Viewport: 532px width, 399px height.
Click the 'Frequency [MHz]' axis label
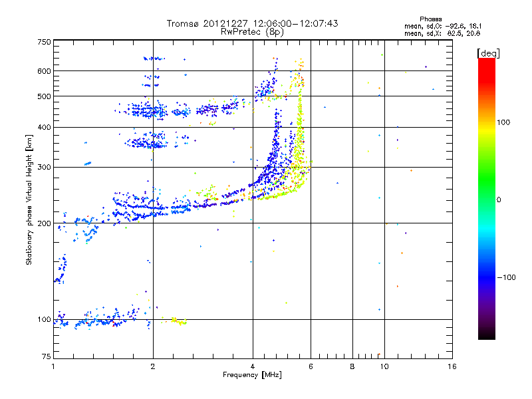coord(252,375)
